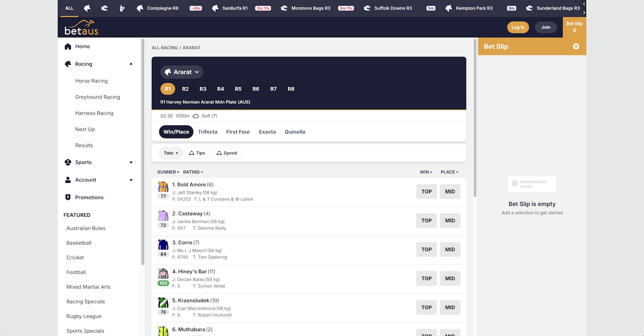The image size is (644, 336).
Task: Filter by harness racing icon in top bar
Action: click(x=122, y=8)
